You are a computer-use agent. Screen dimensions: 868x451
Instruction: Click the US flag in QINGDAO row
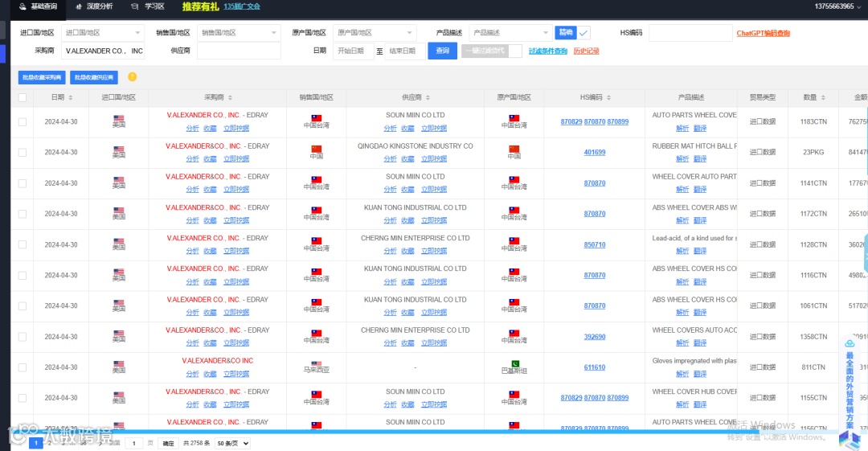click(x=118, y=149)
